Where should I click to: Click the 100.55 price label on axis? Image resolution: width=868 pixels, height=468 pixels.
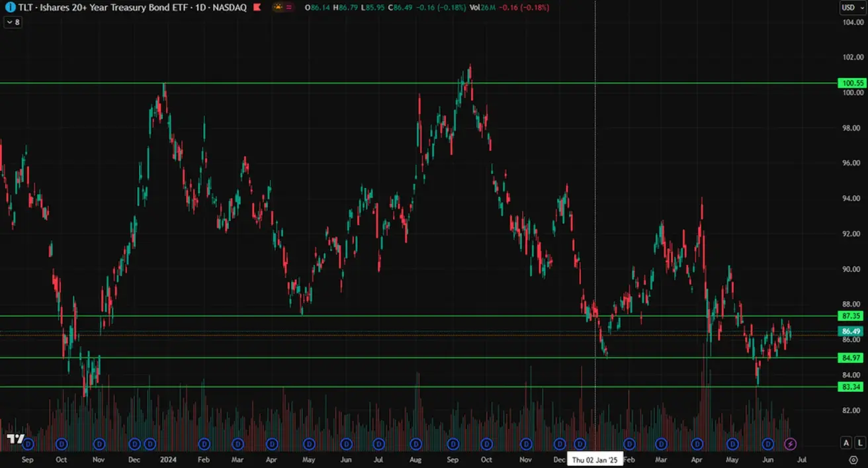[x=851, y=83]
